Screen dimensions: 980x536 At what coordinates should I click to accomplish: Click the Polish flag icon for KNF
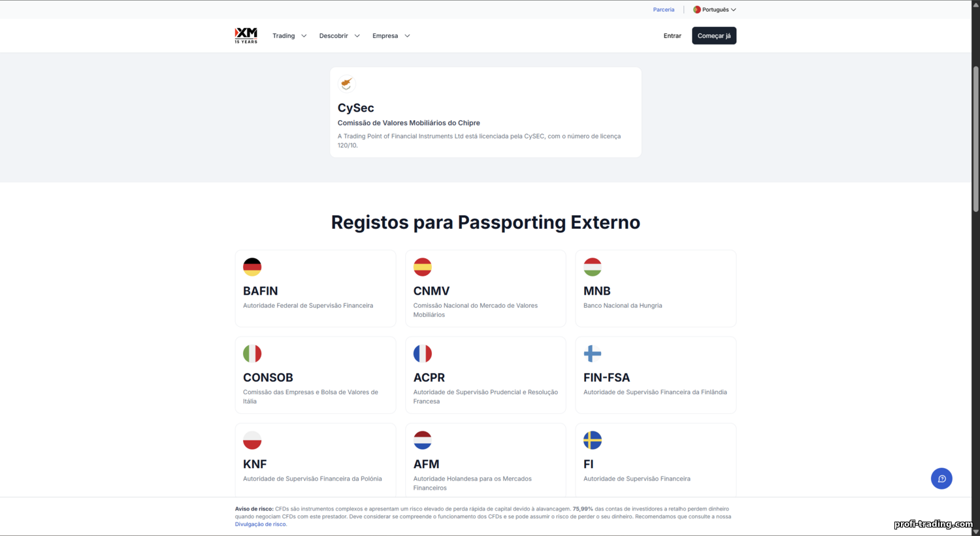coord(252,440)
